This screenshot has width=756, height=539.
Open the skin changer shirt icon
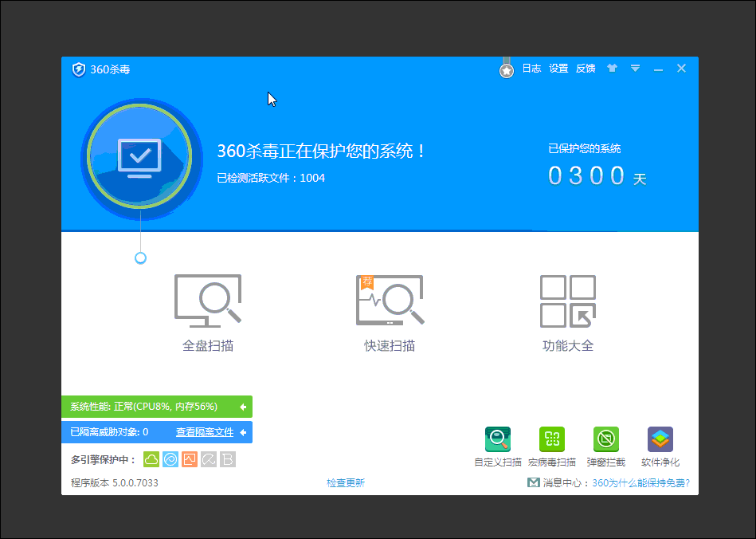pos(612,68)
